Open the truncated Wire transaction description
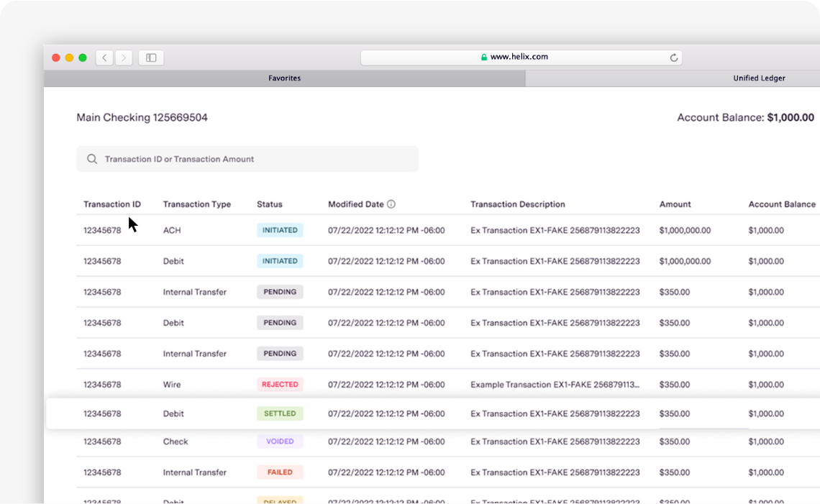This screenshot has height=504, width=820. (x=555, y=384)
